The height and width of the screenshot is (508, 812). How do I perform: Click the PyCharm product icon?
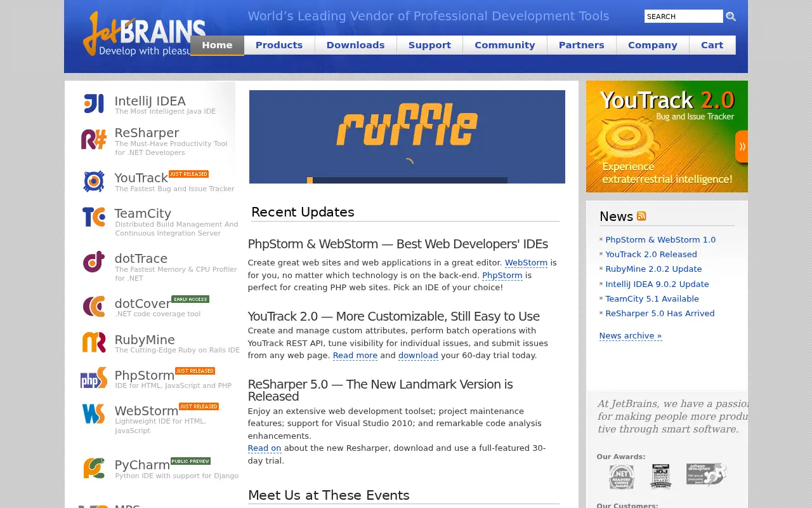[94, 468]
